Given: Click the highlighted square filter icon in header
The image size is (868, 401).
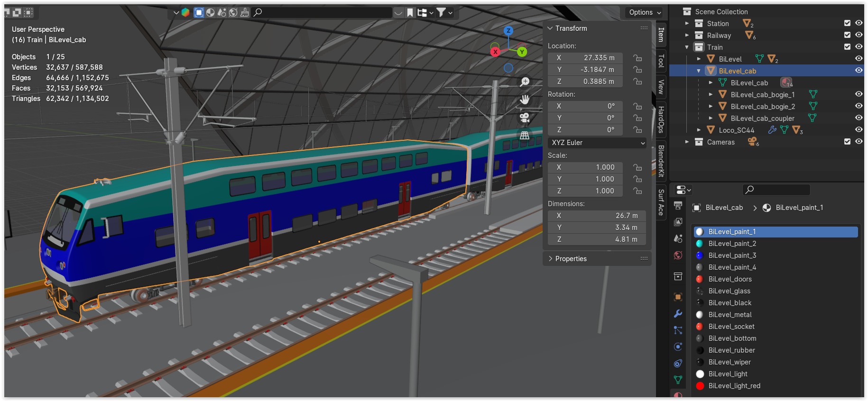Looking at the screenshot, I should click(199, 13).
